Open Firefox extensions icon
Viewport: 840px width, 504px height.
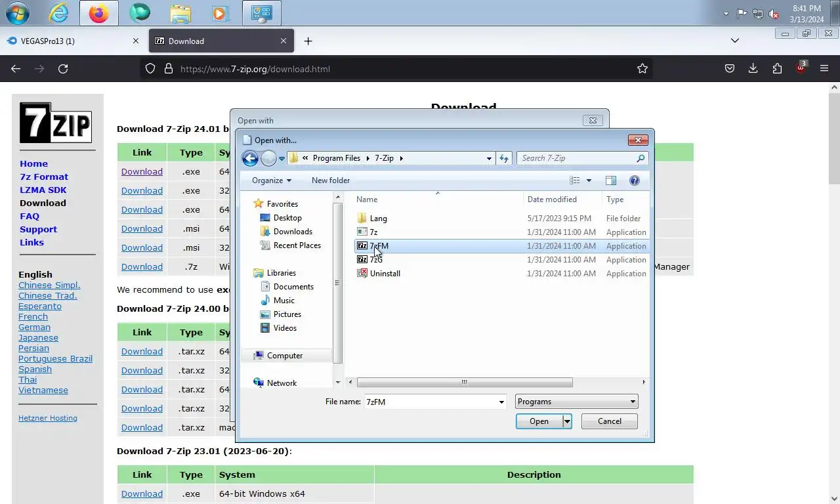[x=777, y=69]
